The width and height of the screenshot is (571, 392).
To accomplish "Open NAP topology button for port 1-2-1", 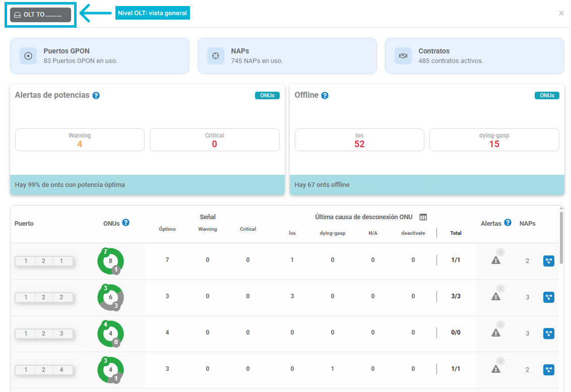I will pos(548,261).
